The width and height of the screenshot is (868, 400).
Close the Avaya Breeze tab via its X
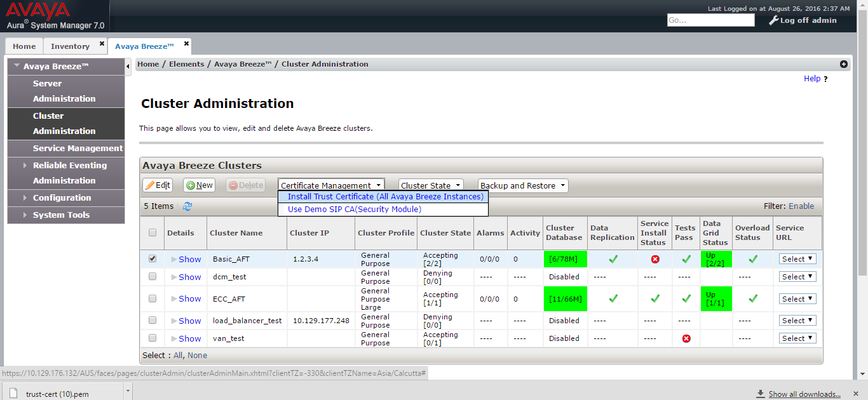[186, 44]
